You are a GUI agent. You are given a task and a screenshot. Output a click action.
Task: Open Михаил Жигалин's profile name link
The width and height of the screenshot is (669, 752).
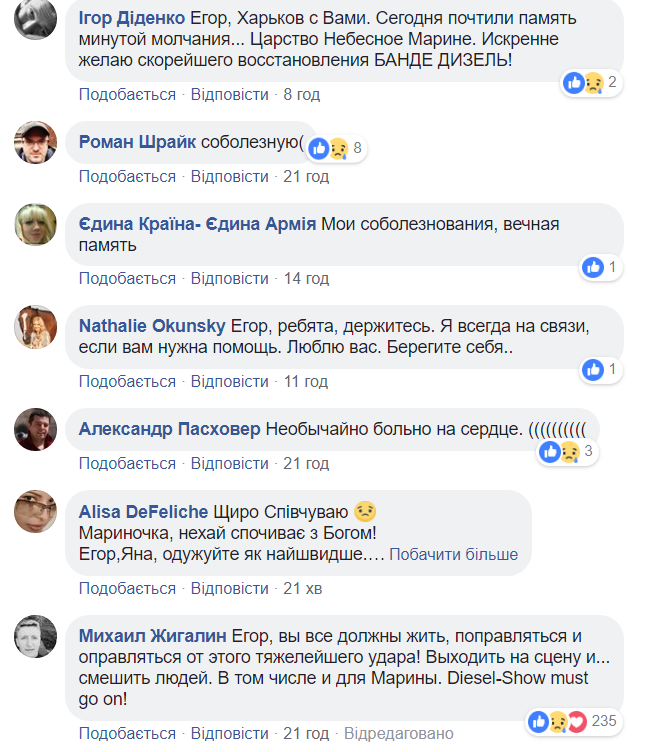(153, 636)
